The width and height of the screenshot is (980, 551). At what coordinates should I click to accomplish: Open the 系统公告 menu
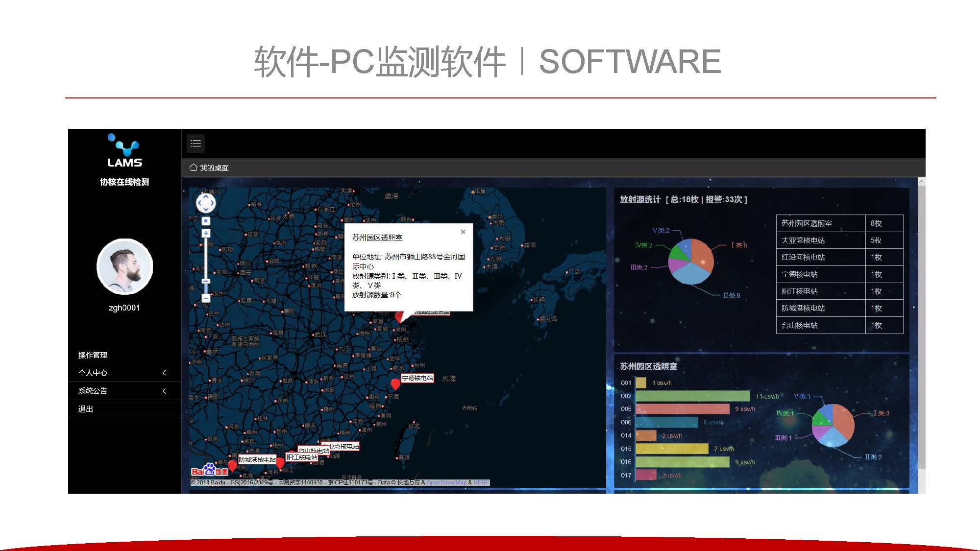[x=124, y=391]
